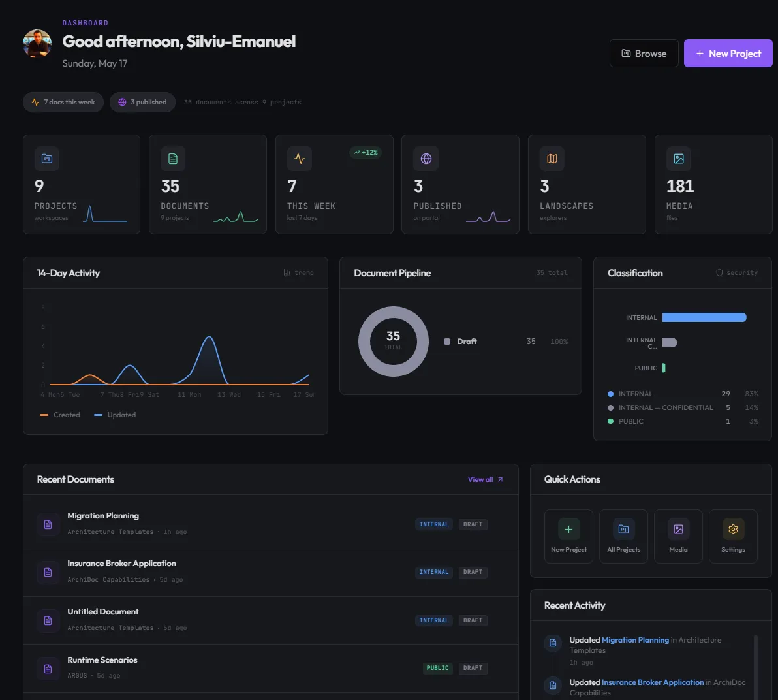Click DRAFT tag on Insurance Broker Application row
Screen dimensions: 778x700
(x=473, y=572)
